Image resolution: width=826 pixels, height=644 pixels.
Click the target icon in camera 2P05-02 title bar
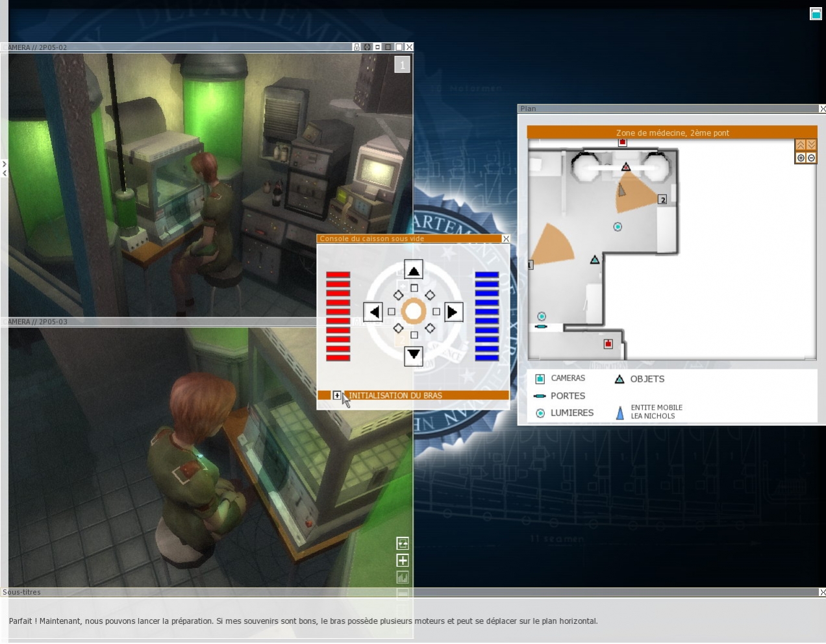(x=367, y=47)
